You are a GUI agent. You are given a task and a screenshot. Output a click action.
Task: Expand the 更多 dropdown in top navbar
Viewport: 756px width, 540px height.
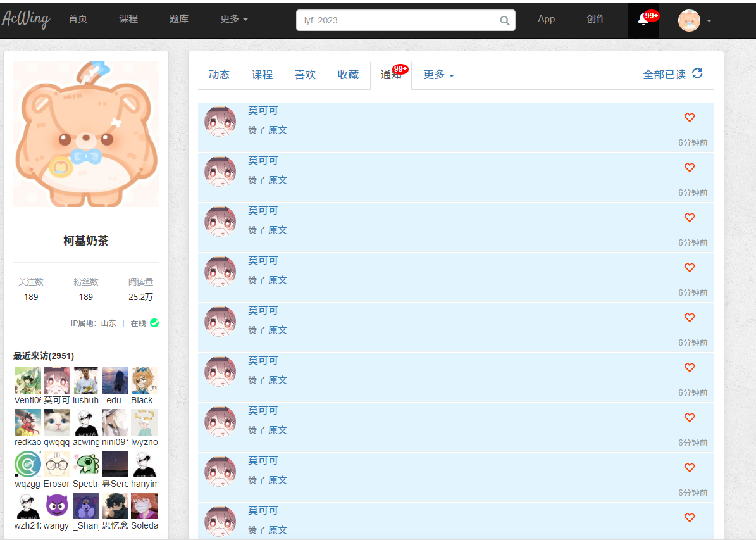[x=233, y=19]
